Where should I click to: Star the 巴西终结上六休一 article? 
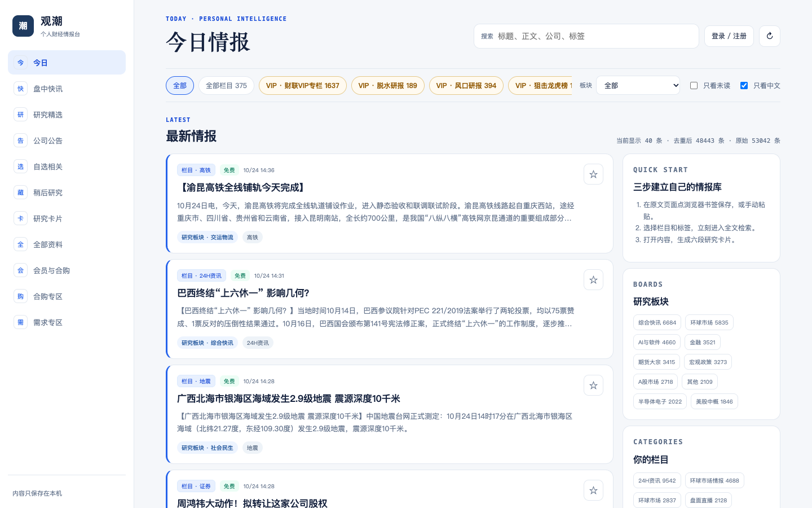(593, 280)
